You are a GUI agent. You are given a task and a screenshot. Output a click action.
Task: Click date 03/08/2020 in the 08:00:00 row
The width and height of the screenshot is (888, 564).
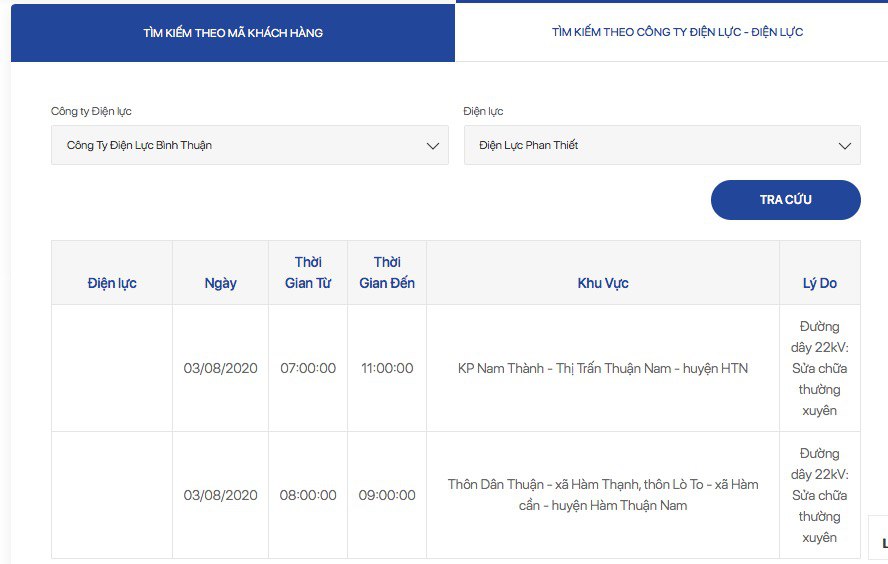coord(220,495)
